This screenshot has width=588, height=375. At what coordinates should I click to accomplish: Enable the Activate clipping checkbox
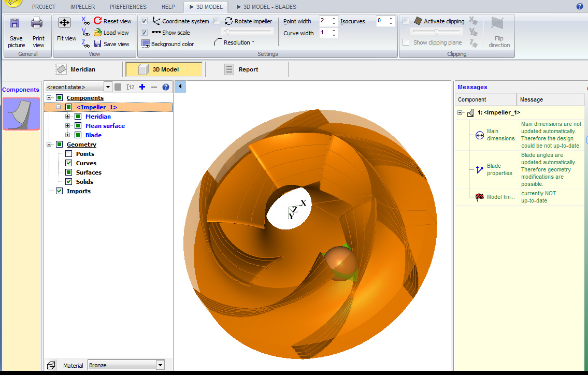click(406, 21)
